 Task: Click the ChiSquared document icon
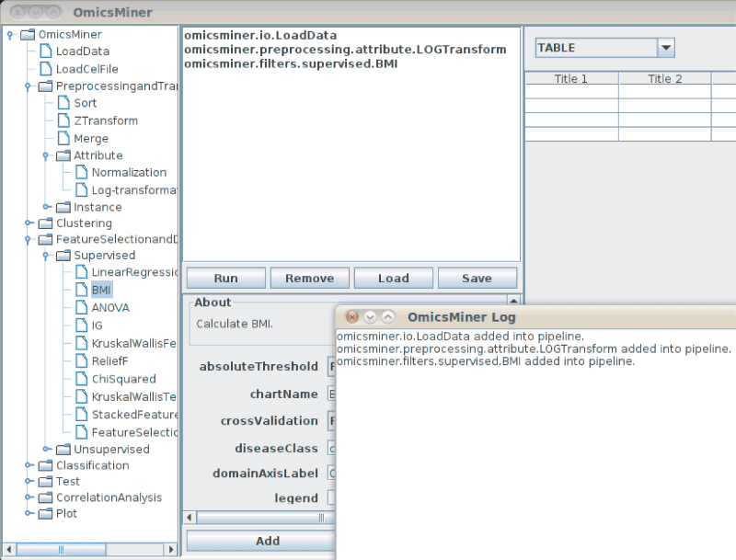pos(82,379)
